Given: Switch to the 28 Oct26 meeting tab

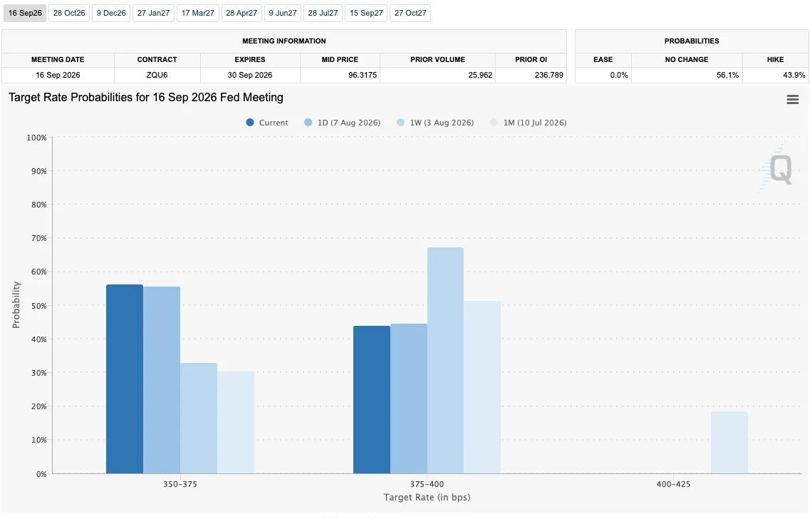Looking at the screenshot, I should [69, 13].
